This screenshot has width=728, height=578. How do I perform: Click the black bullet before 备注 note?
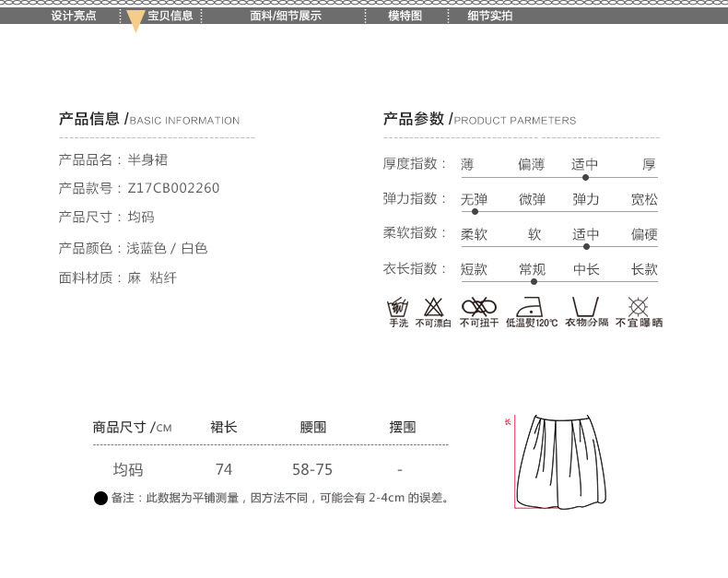point(100,499)
